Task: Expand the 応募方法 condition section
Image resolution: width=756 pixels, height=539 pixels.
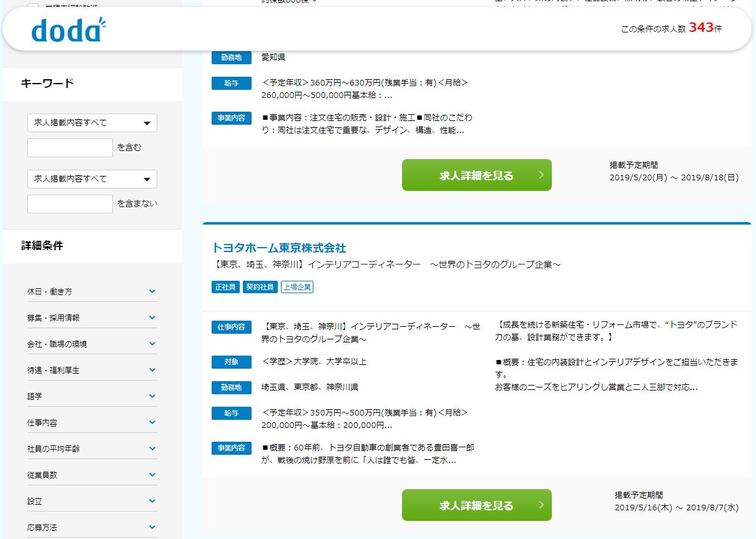Action: pos(92,527)
